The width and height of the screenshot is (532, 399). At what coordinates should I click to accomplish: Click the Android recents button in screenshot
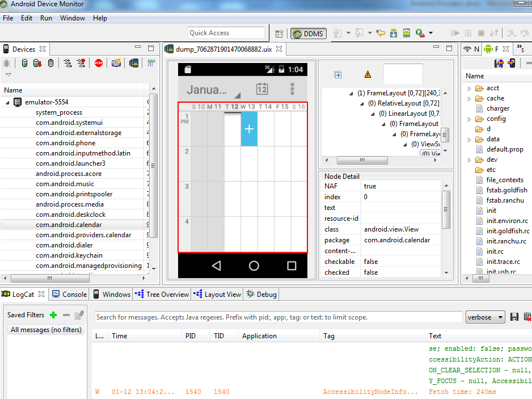click(x=292, y=266)
